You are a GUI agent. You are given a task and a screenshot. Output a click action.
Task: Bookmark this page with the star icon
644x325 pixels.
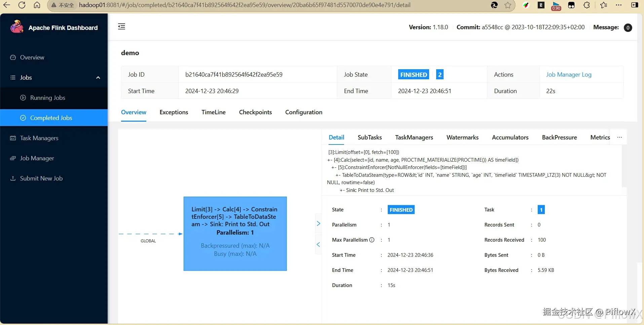[x=508, y=5]
